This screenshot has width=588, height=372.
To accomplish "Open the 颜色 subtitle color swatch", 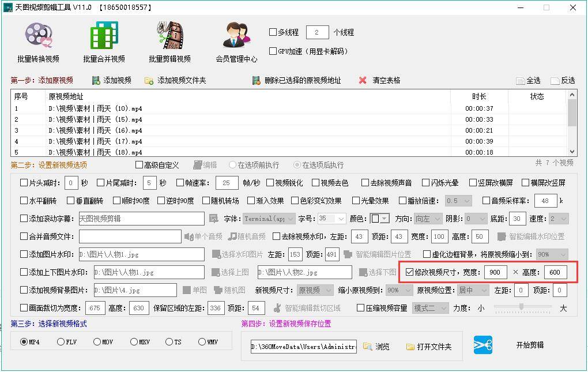I will coord(379,219).
